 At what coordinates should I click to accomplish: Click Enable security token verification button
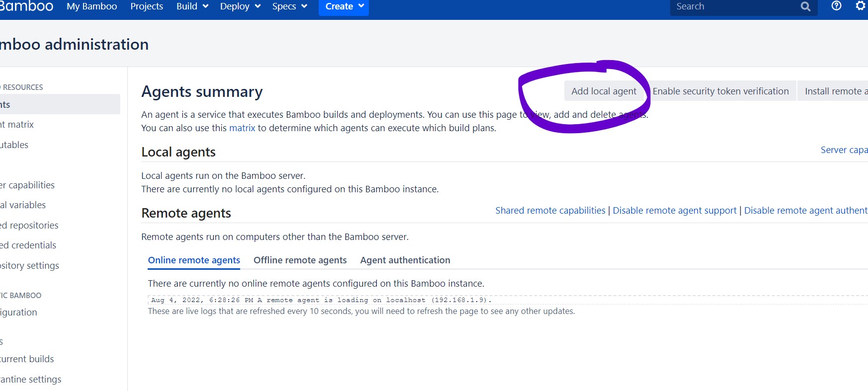[x=721, y=91]
